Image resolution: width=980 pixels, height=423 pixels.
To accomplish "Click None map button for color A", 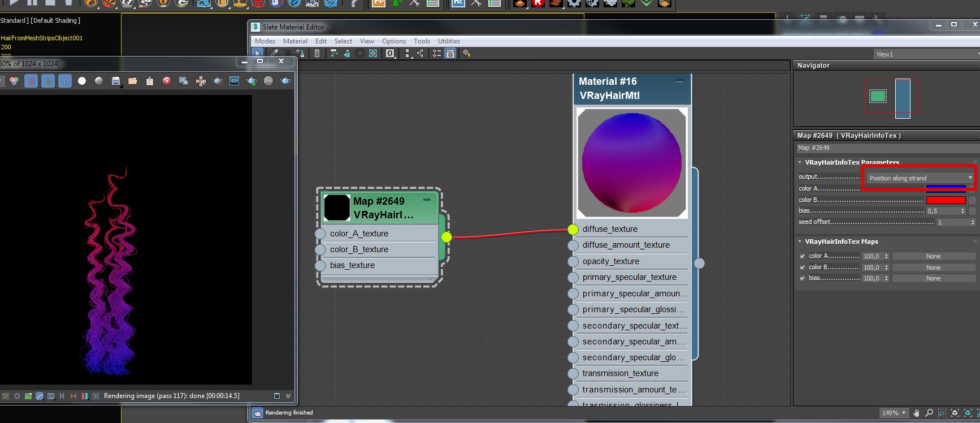I will click(x=934, y=256).
